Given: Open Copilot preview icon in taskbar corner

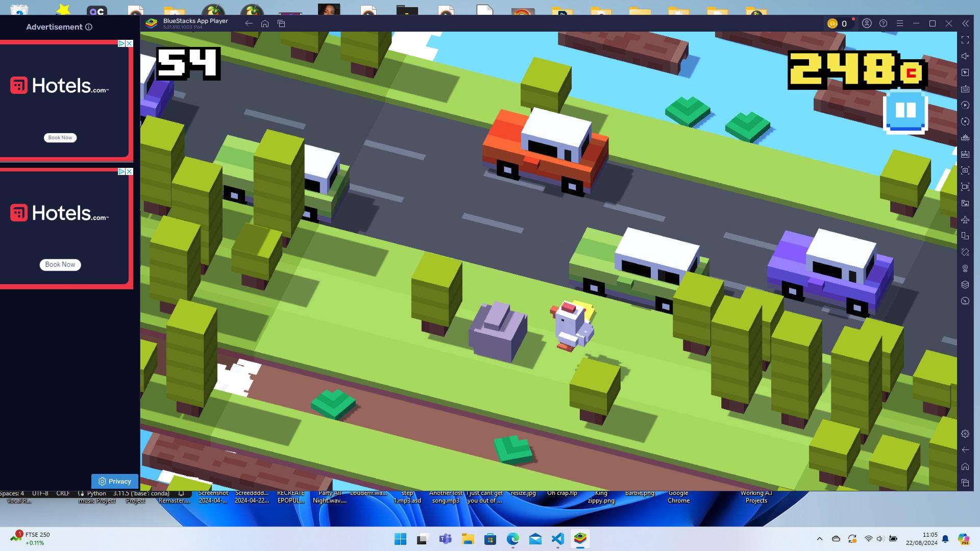Looking at the screenshot, I should tap(963, 539).
